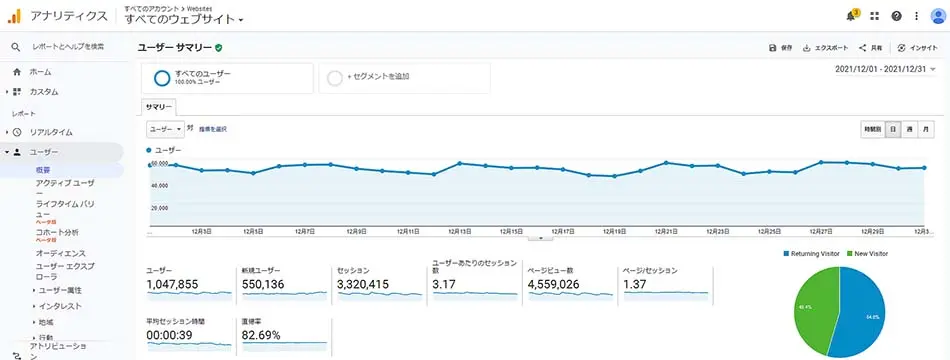Image resolution: width=950 pixels, height=360 pixels.
Task: Click the blue Returning Visitor legend swatch
Action: [786, 254]
